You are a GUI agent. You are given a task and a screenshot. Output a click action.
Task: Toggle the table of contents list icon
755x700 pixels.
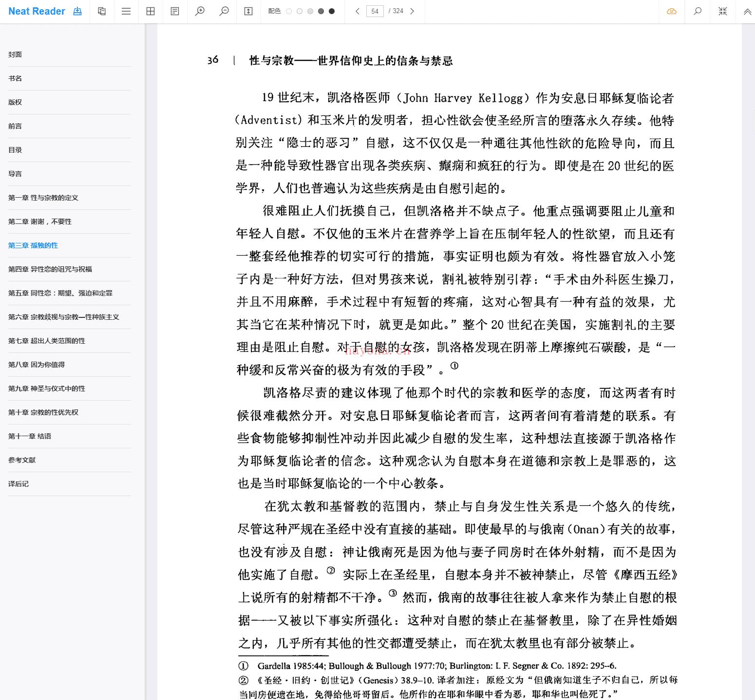tap(126, 11)
